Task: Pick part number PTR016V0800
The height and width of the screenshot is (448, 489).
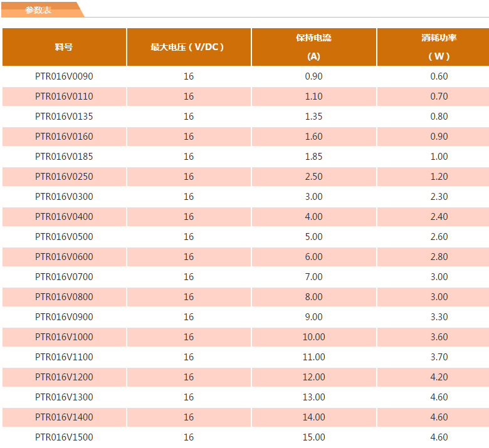Action: [x=64, y=297]
